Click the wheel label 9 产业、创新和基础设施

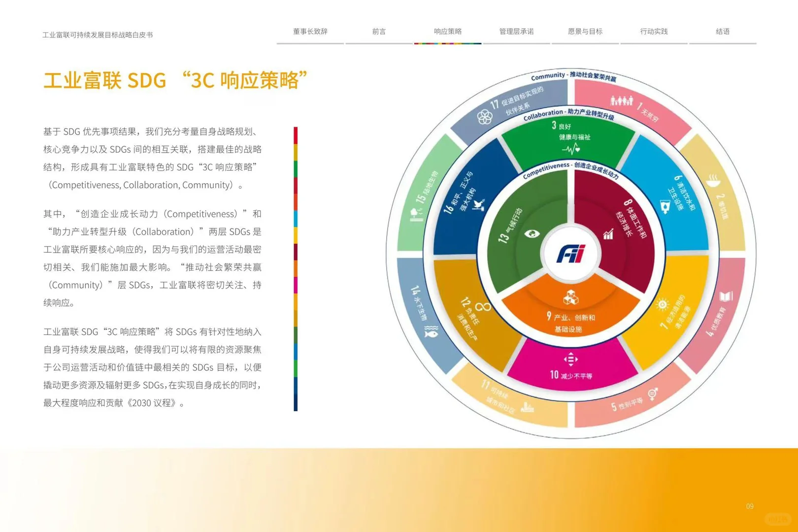coord(570,323)
